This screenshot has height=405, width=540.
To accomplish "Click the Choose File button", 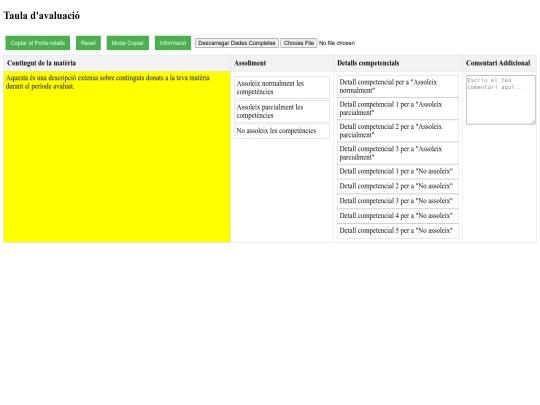I will point(299,43).
